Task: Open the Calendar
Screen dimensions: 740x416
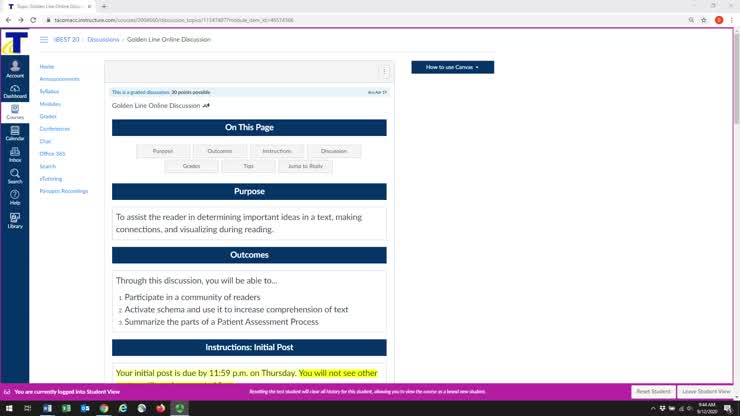Action: (x=15, y=134)
